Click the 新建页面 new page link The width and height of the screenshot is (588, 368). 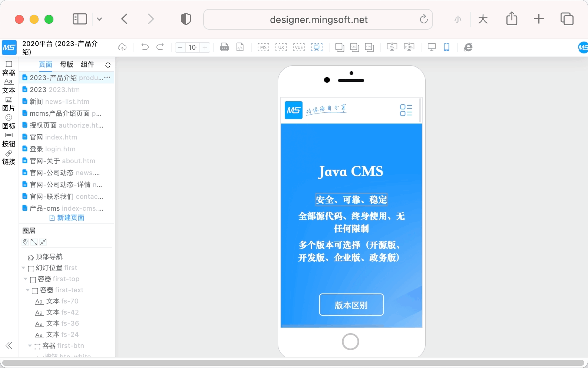tap(67, 218)
